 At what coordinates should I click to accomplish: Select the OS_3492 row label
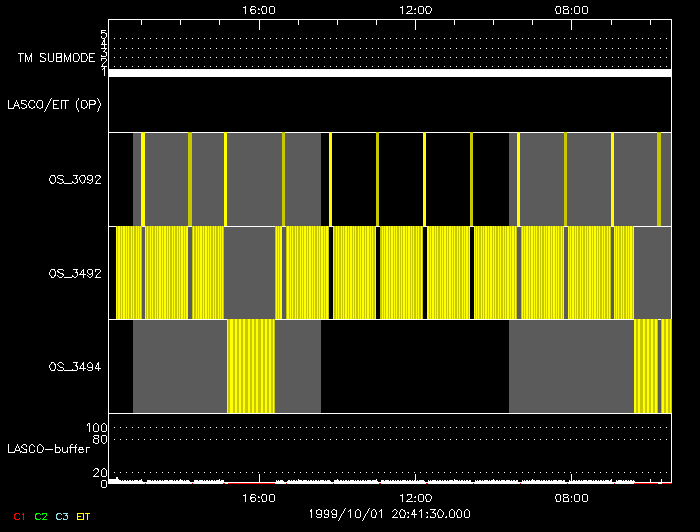point(75,272)
